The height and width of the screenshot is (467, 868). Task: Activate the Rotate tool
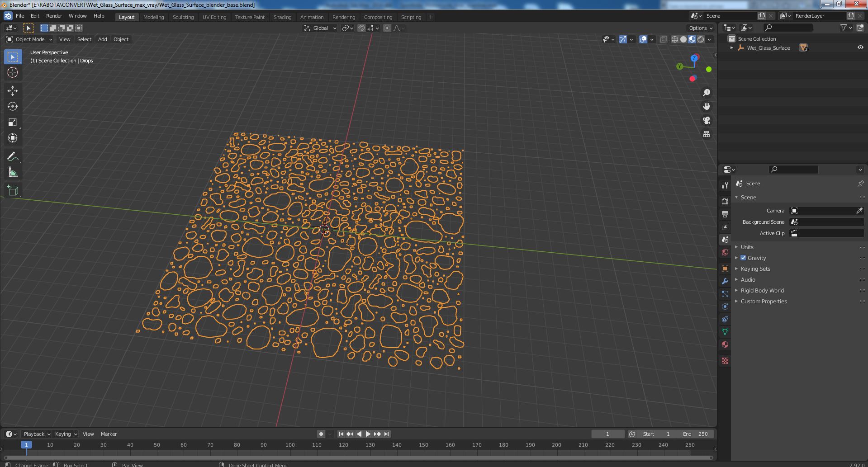click(x=13, y=106)
